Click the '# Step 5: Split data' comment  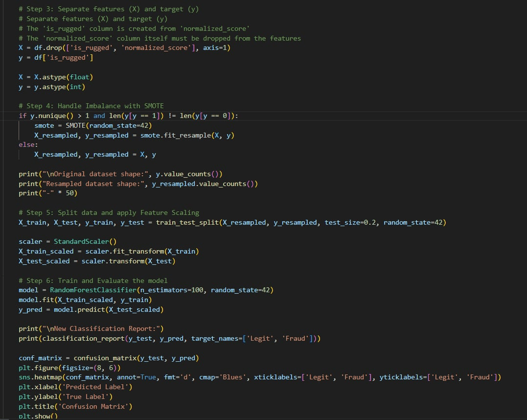point(109,212)
